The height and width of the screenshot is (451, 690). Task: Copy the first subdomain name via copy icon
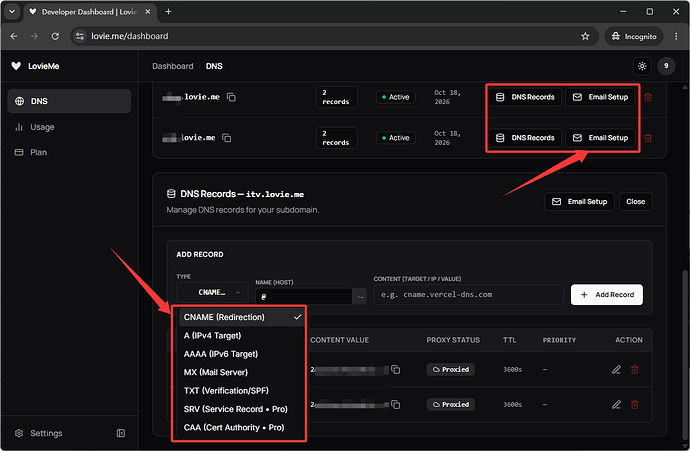click(231, 97)
